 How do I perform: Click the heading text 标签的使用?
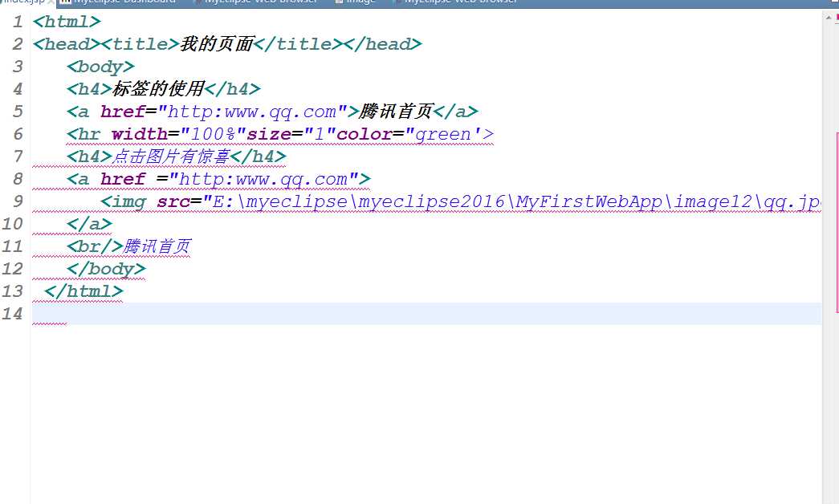[158, 89]
